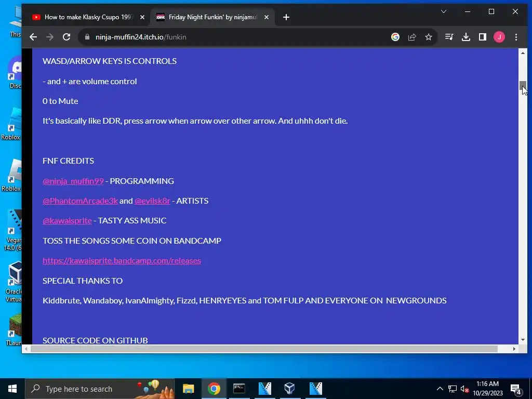The width and height of the screenshot is (532, 399).
Task: Toggle the Chrome side panel
Action: (x=483, y=37)
